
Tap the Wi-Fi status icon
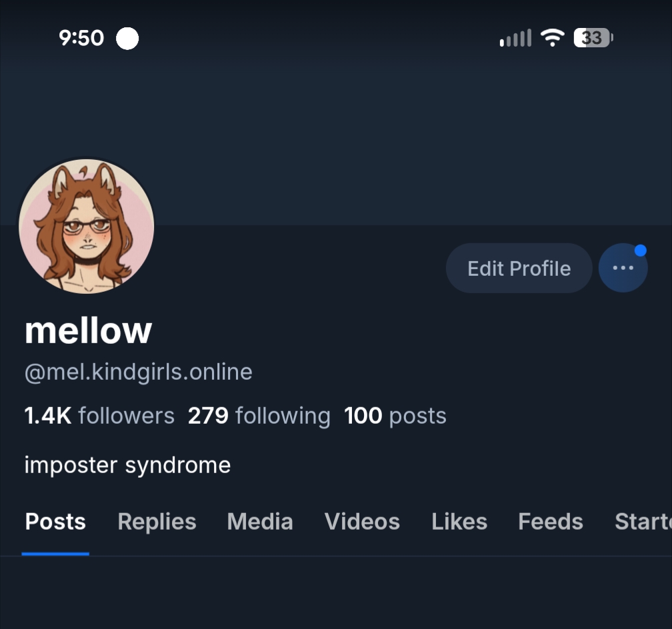(553, 38)
